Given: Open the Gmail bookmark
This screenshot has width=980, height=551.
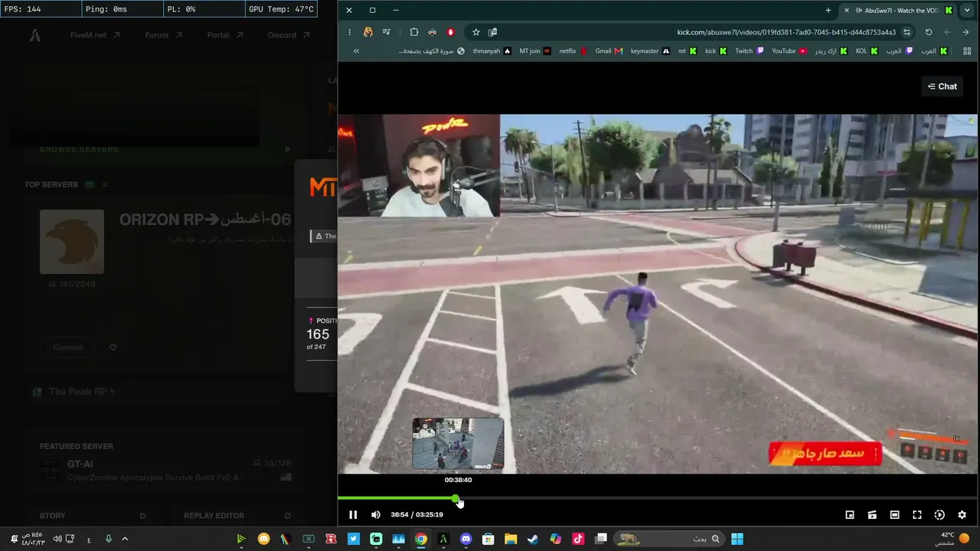Looking at the screenshot, I should pyautogui.click(x=609, y=51).
